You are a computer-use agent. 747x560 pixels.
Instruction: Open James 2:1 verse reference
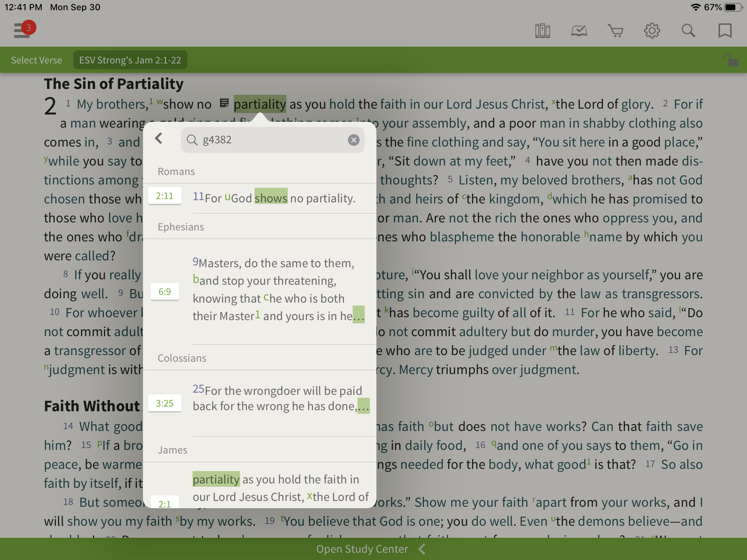click(x=165, y=502)
